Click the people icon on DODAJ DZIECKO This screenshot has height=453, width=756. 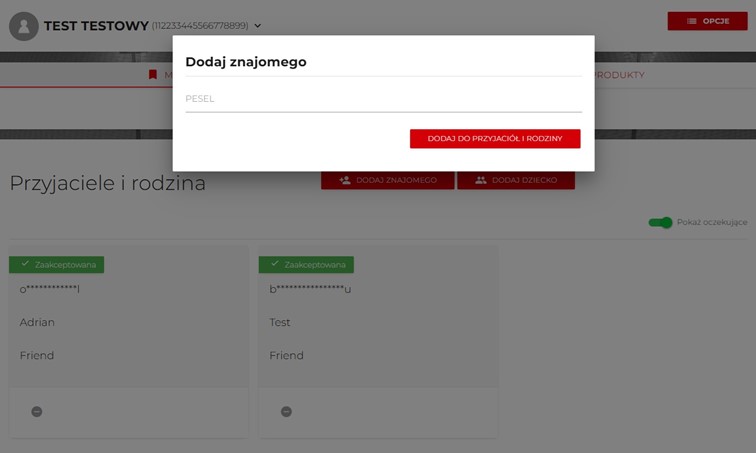coord(481,180)
